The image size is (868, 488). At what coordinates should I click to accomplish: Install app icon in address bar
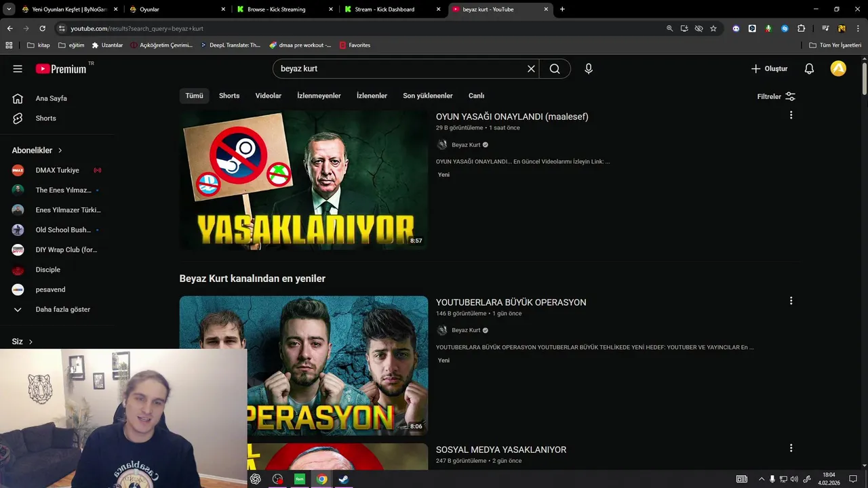[684, 28]
